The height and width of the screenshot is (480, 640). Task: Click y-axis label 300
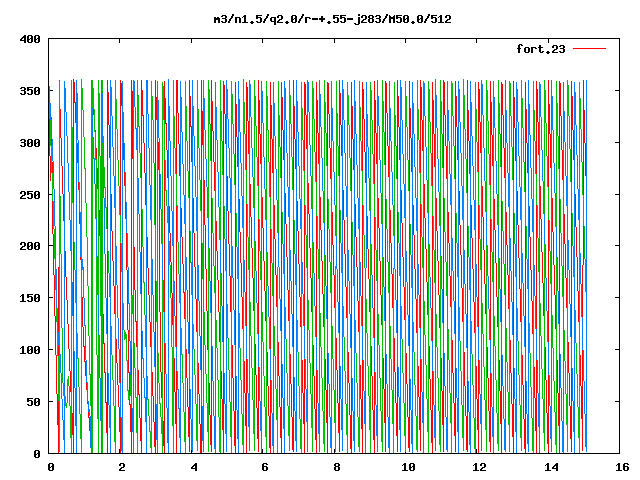coord(30,143)
